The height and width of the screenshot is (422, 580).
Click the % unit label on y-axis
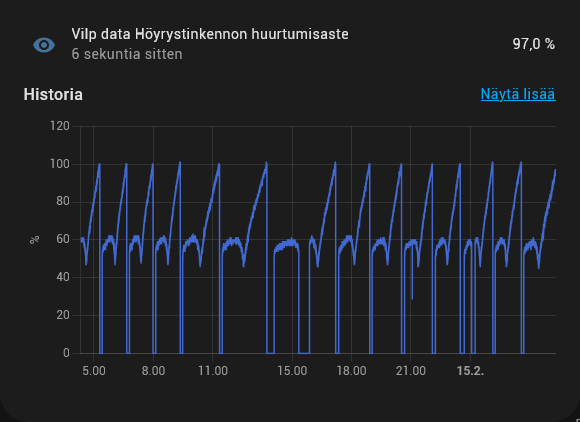click(x=35, y=240)
